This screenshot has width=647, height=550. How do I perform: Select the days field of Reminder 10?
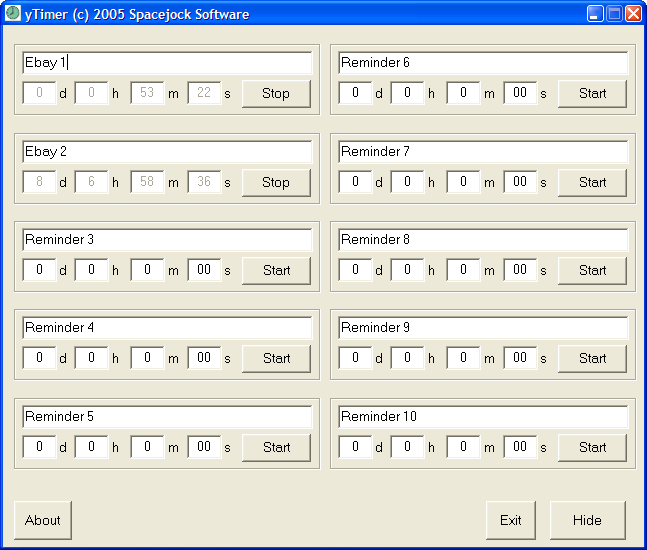(x=355, y=446)
